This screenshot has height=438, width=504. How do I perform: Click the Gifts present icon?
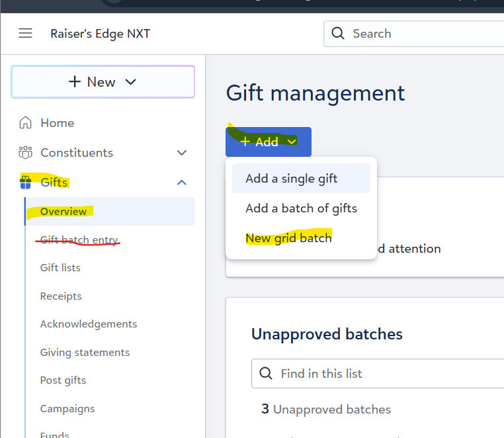coord(25,183)
